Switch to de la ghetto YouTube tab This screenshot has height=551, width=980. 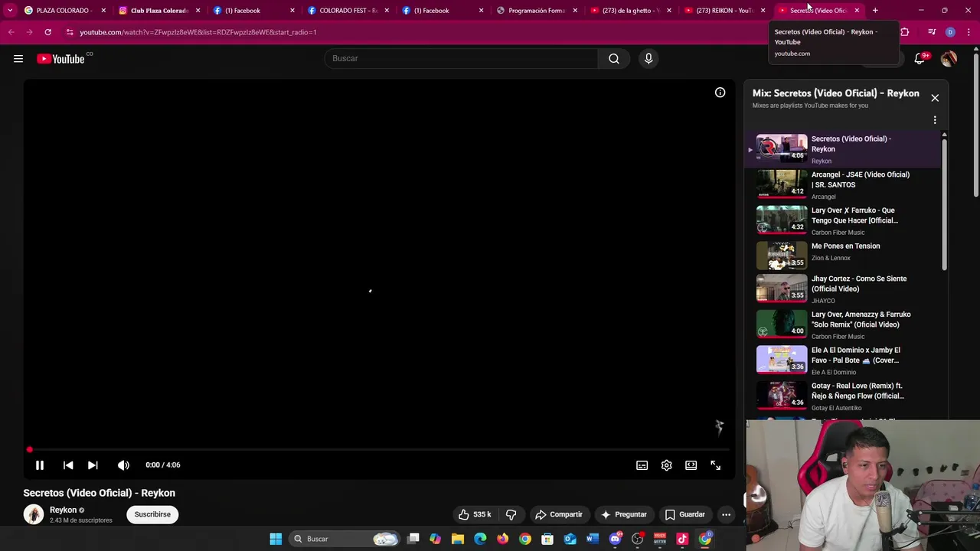tap(632, 11)
